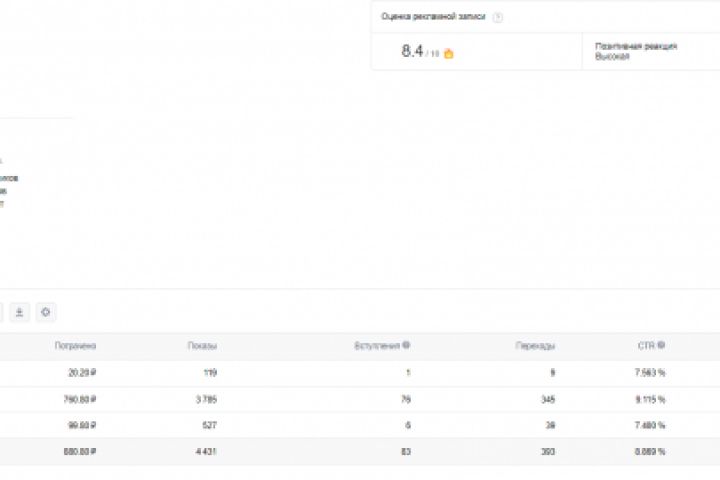The image size is (720, 480).
Task: Click the Позитивная реакция label
Action: coord(622,45)
